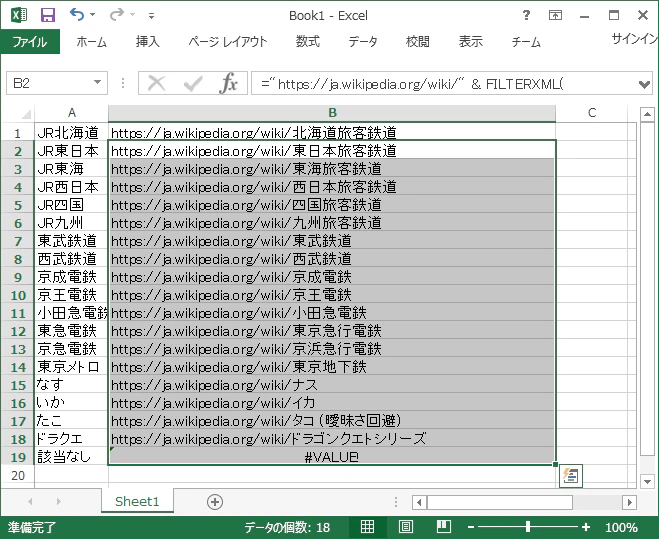The image size is (659, 539).
Task: Select cell 東京メトロ
Action: (71, 367)
